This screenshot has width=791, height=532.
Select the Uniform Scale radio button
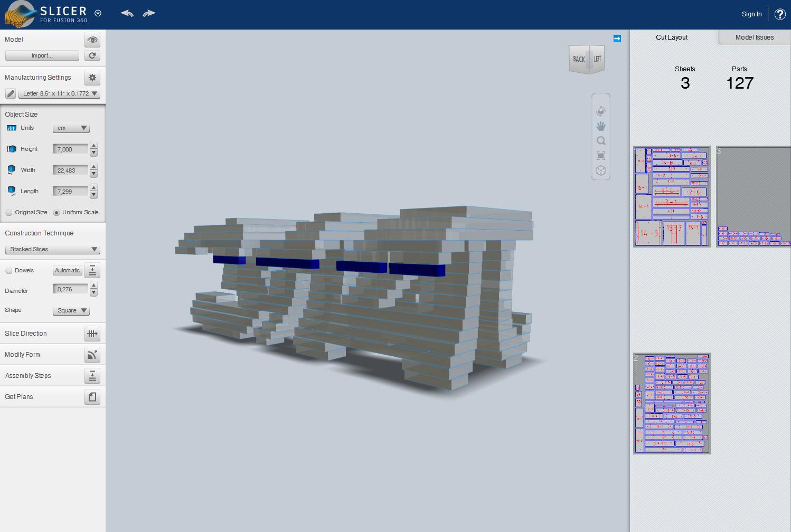(x=56, y=213)
